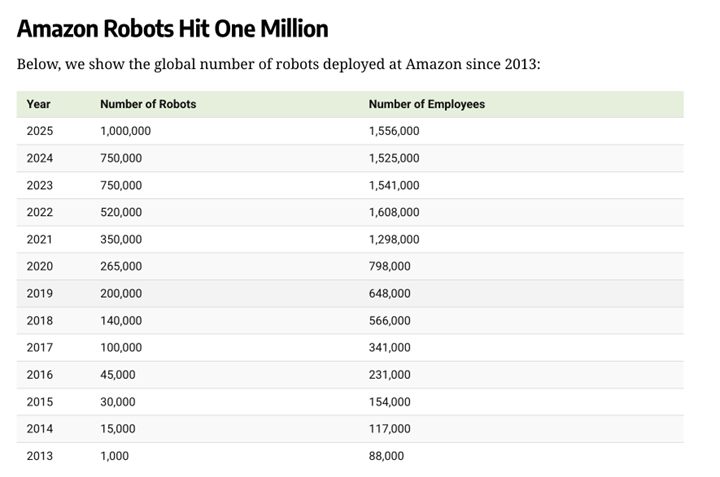The height and width of the screenshot is (477, 720).
Task: Click the 798,000 employees value
Action: (x=389, y=266)
